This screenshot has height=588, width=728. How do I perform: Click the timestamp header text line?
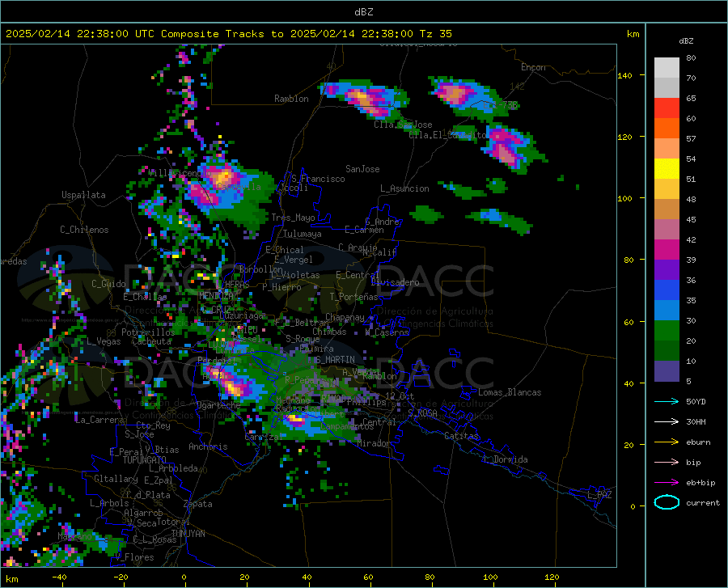[x=228, y=34]
